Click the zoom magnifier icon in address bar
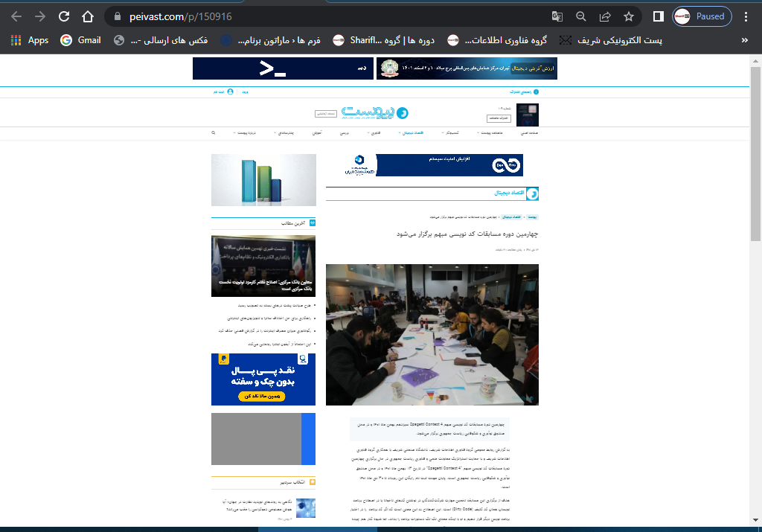 pos(581,16)
